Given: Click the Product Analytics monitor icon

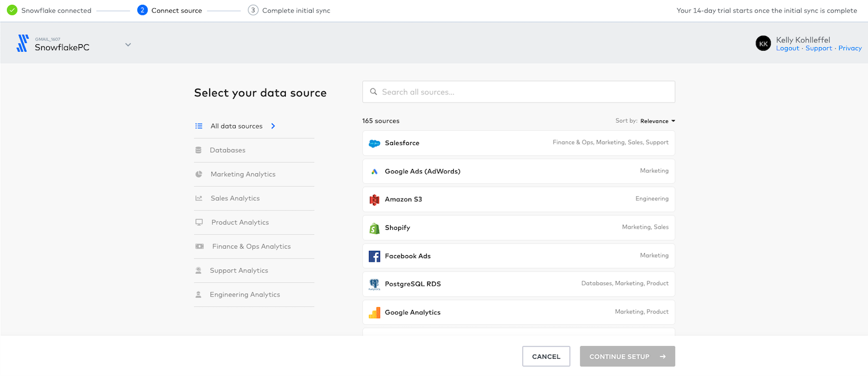Looking at the screenshot, I should [x=199, y=222].
